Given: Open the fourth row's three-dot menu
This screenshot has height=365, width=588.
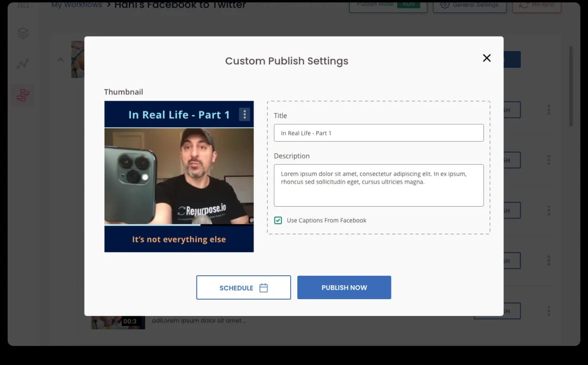Looking at the screenshot, I should pos(548,261).
